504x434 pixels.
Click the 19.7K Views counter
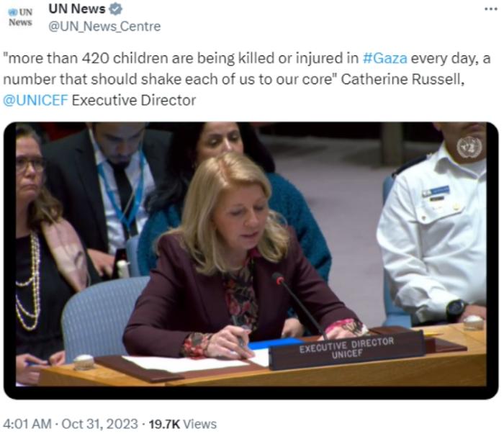click(x=183, y=424)
